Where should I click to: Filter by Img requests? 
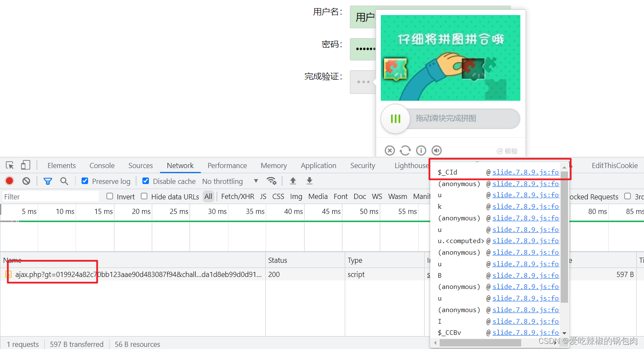click(x=296, y=196)
